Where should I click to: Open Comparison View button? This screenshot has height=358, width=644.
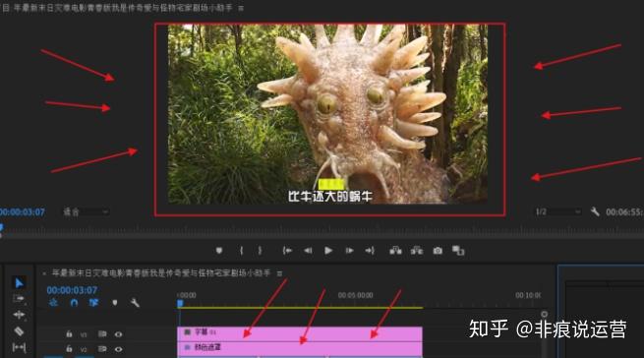[x=458, y=251]
